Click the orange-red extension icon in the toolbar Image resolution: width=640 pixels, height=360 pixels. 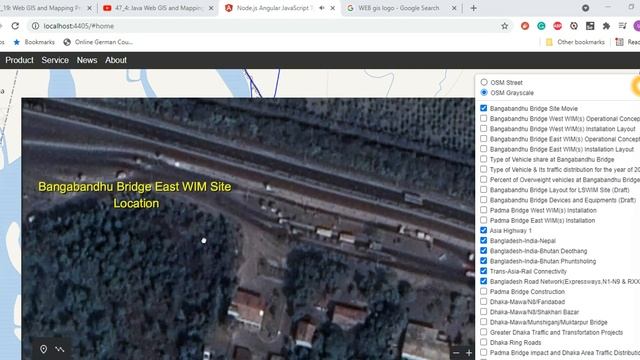(525, 26)
